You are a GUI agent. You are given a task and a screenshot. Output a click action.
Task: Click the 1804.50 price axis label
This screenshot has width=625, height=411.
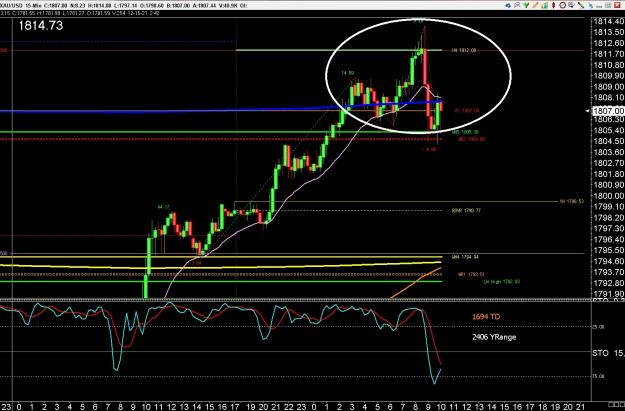click(609, 141)
